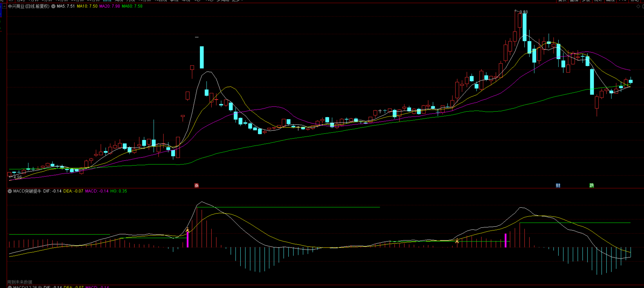Viewport: 644px width, 288px height.
Task: Select the 中兴商业(日线 前复权) title text
Action: (x=29, y=6)
